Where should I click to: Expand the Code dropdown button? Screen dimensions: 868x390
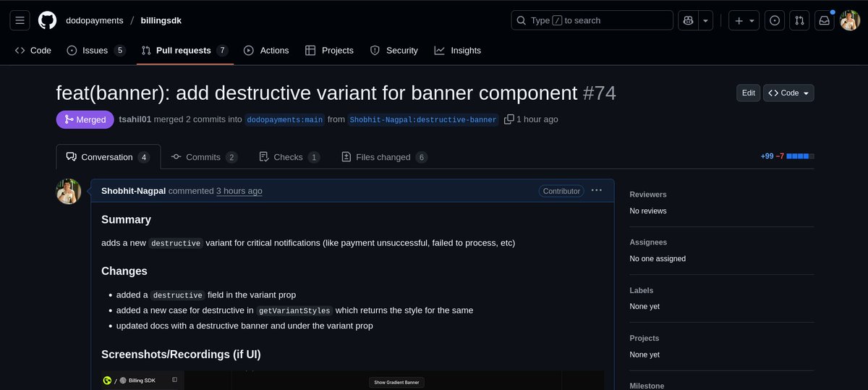coord(788,93)
